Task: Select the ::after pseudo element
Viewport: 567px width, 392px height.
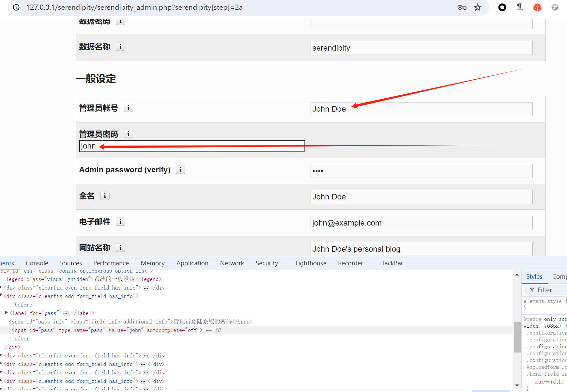Action: pos(19,338)
